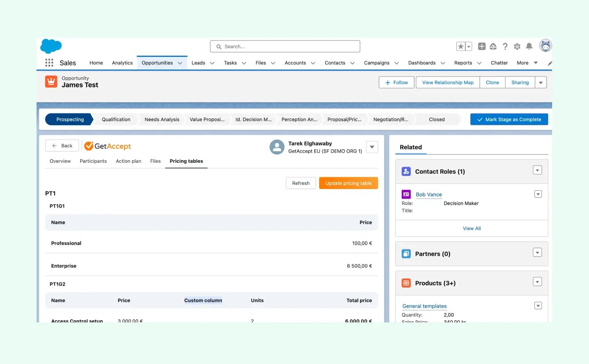Open the Partners actions dropdown
The height and width of the screenshot is (364, 589).
pos(538,253)
